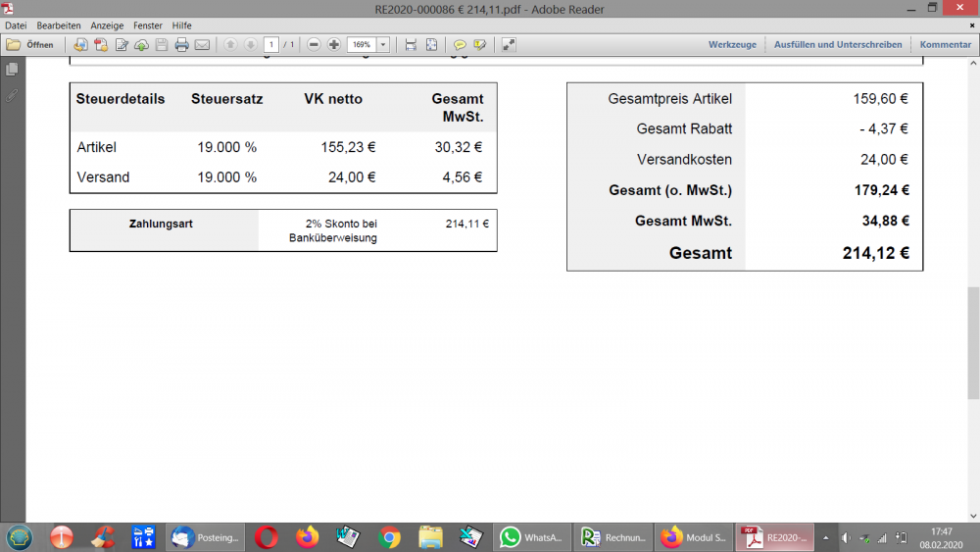Click the '2% Skonto bei Banküberweisung' text
980x552 pixels.
pos(333,230)
